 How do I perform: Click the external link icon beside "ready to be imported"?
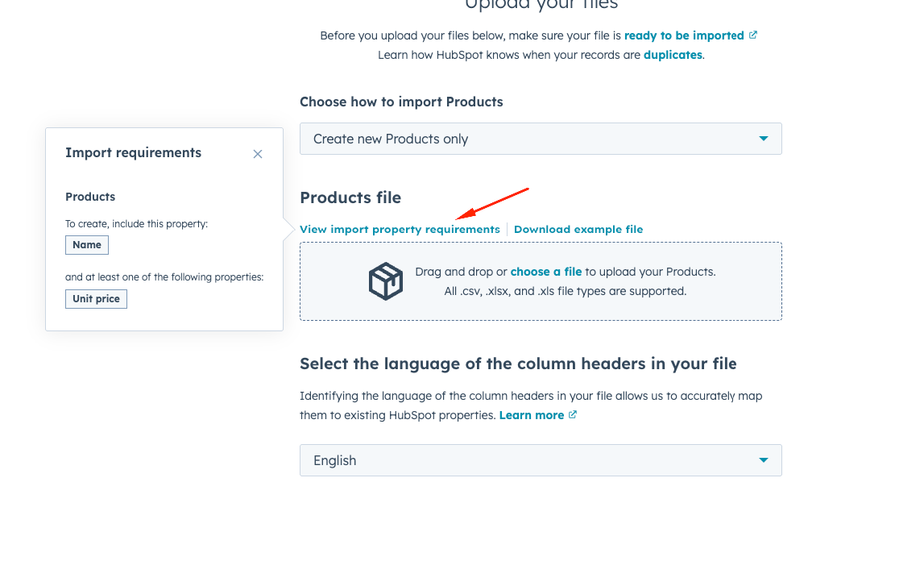pyautogui.click(x=753, y=35)
